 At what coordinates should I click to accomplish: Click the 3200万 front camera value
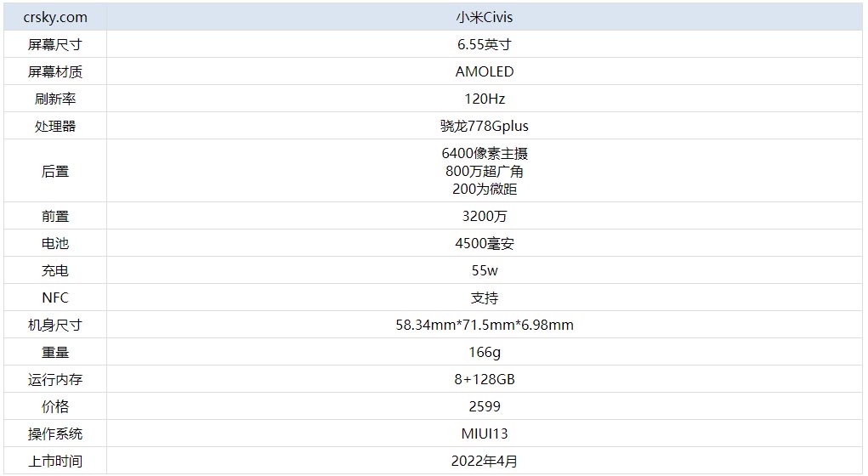click(x=485, y=216)
